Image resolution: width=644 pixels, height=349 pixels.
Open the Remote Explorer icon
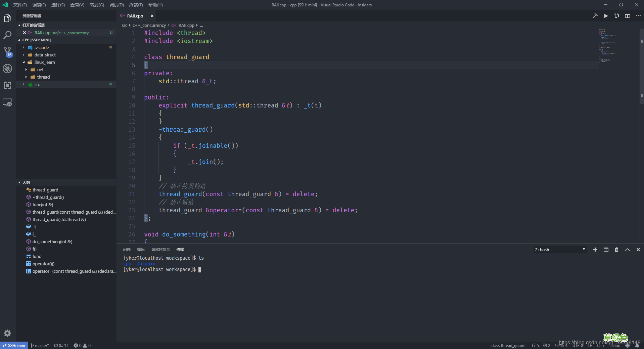point(7,102)
